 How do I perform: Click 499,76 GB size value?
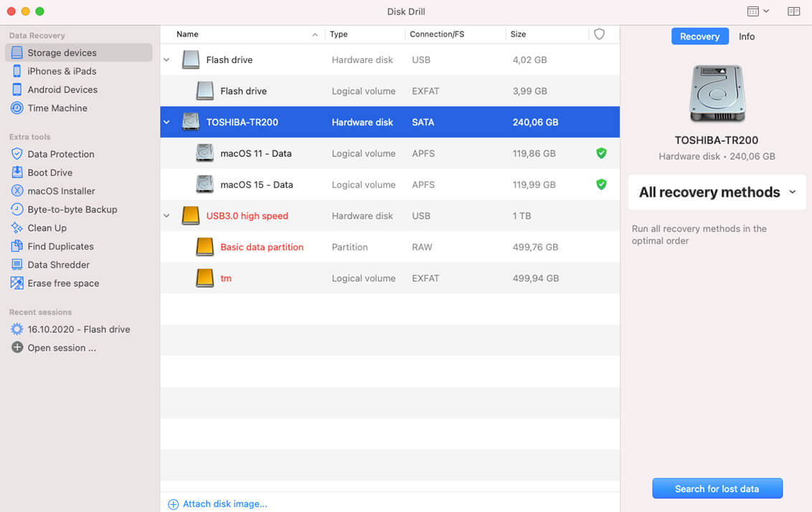pos(535,247)
